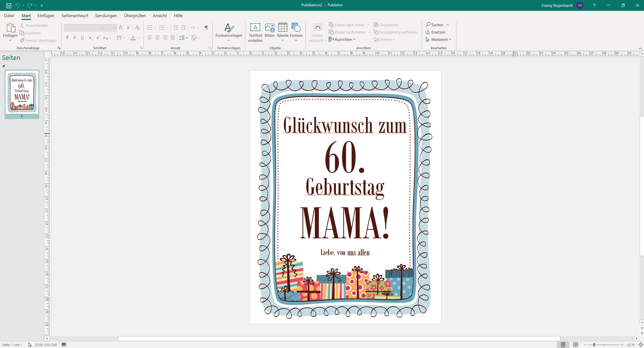
Task: Toggle single page view in status bar
Action: (563, 344)
